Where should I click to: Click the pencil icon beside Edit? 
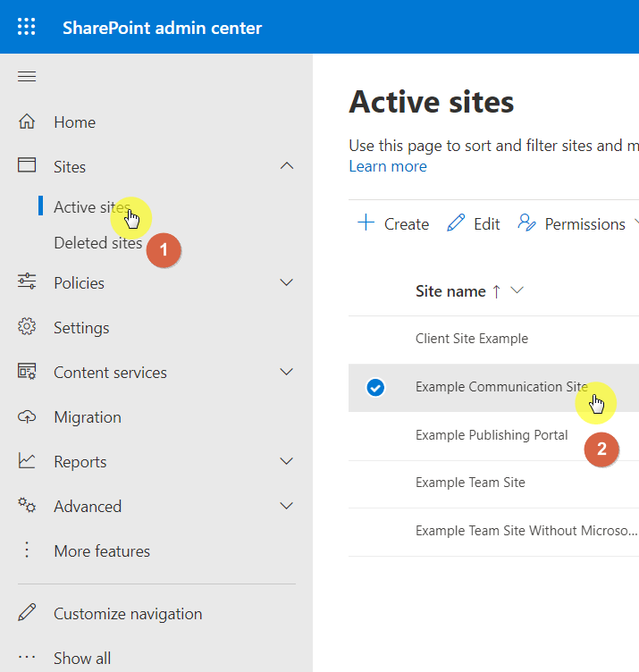pyautogui.click(x=456, y=223)
